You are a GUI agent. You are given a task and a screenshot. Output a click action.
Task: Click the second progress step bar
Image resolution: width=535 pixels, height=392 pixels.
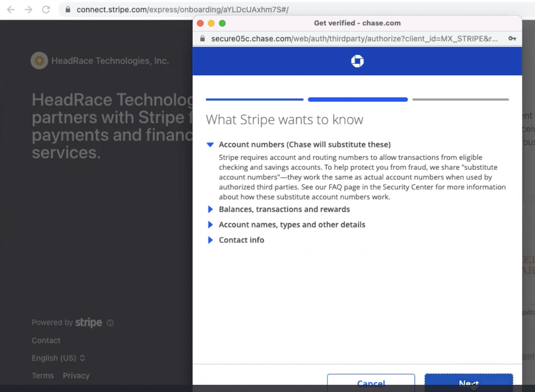(x=358, y=100)
